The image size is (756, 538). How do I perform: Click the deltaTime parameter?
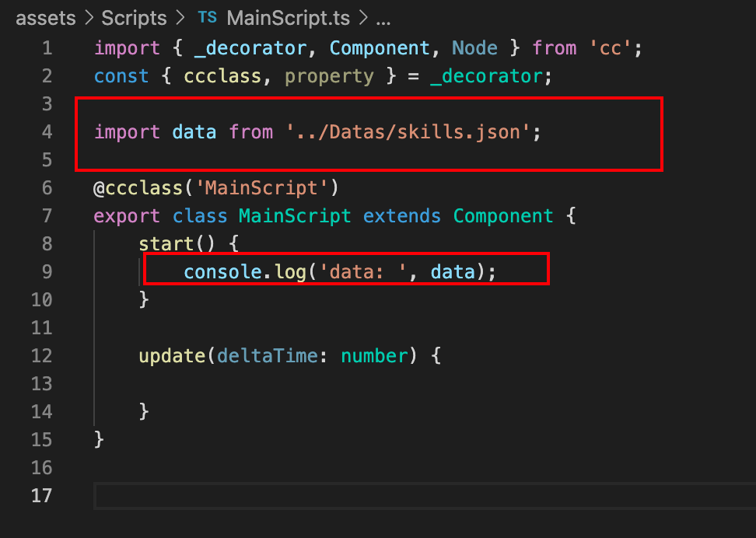(267, 356)
